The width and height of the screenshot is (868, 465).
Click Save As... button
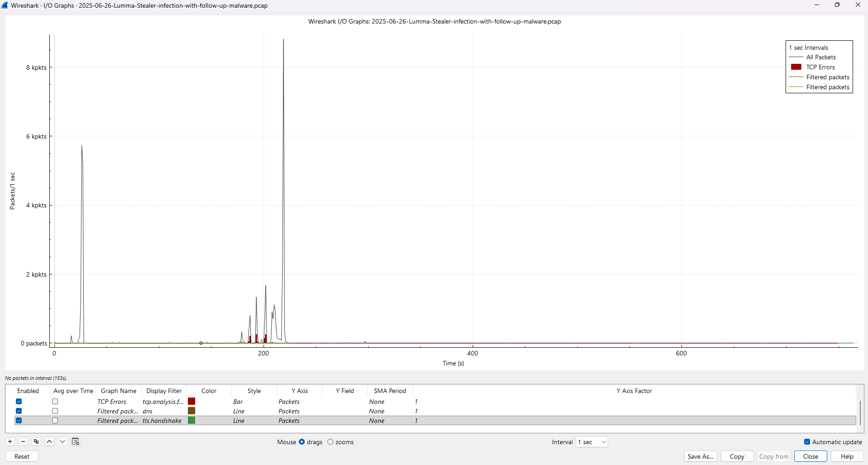tap(700, 456)
